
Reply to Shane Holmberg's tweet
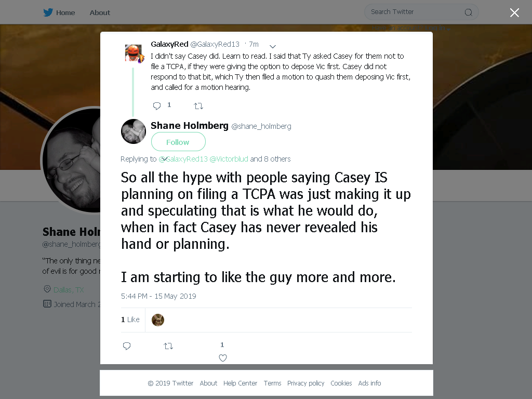pos(127,346)
